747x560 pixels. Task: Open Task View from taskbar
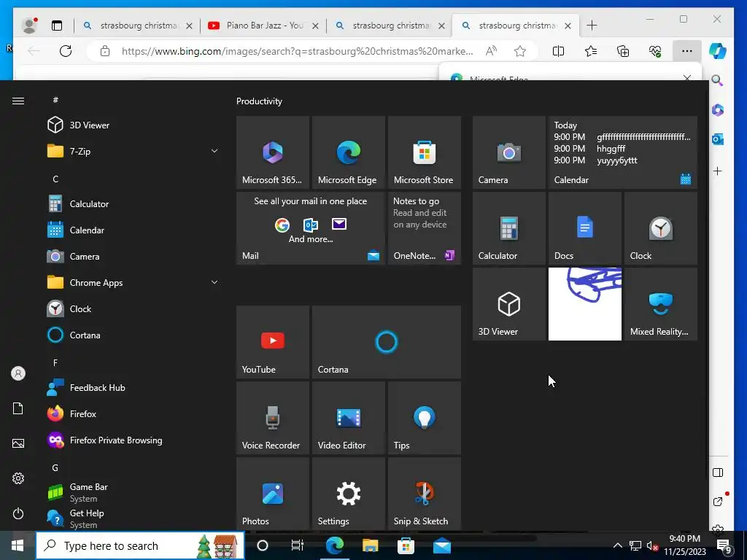click(298, 545)
